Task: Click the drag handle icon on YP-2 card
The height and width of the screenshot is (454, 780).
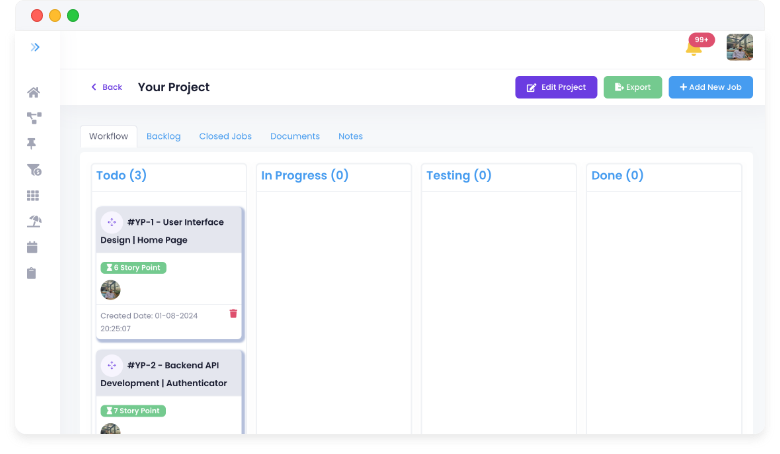Action: [112, 366]
